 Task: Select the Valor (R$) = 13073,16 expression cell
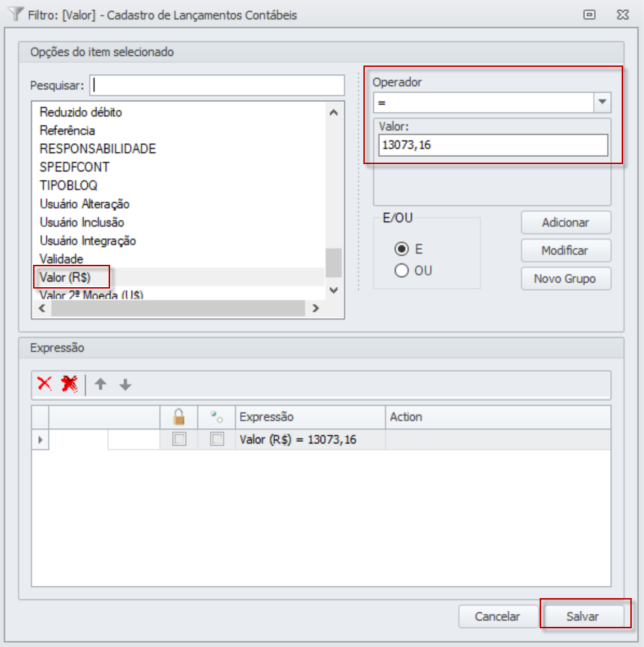pos(310,440)
